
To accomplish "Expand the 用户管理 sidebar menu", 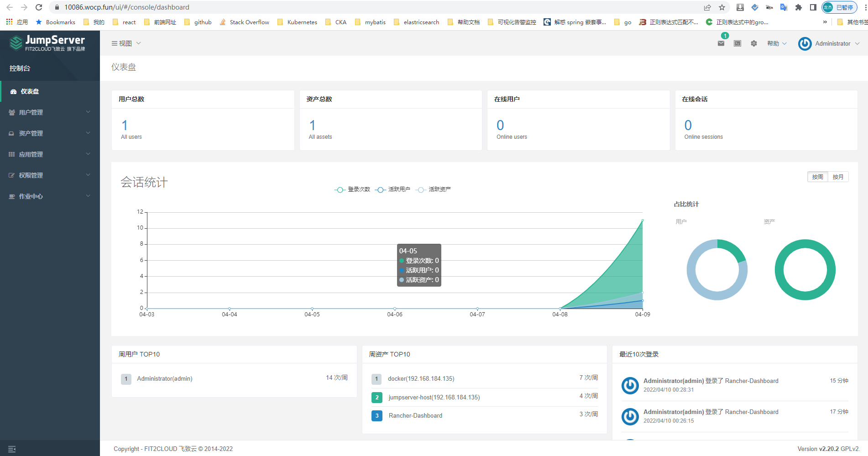I will (x=50, y=112).
